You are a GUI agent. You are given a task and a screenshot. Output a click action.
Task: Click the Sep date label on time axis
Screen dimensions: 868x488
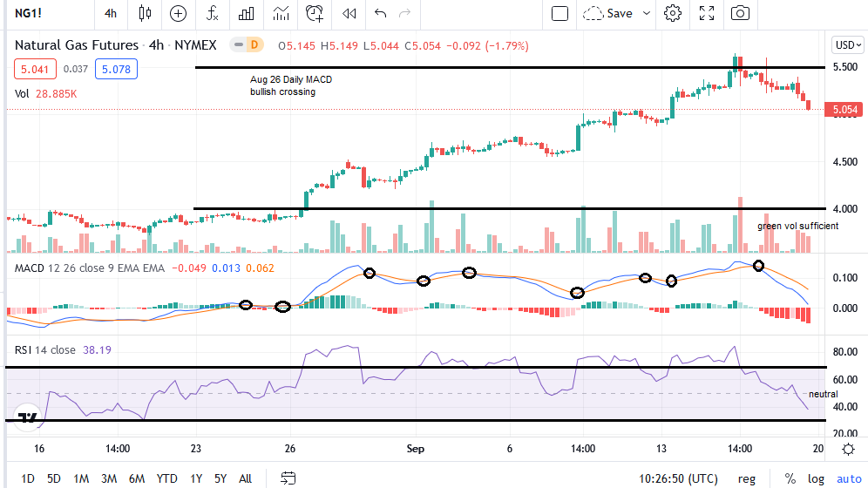pos(415,449)
